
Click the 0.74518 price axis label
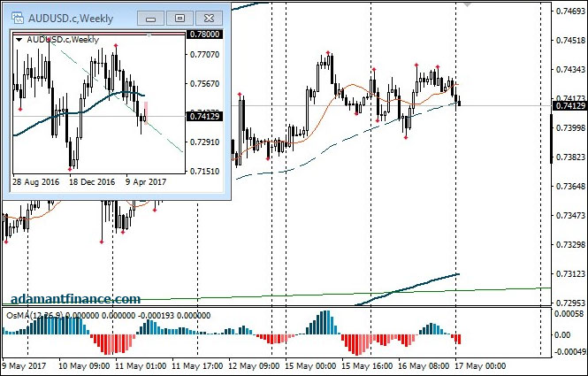tap(570, 41)
